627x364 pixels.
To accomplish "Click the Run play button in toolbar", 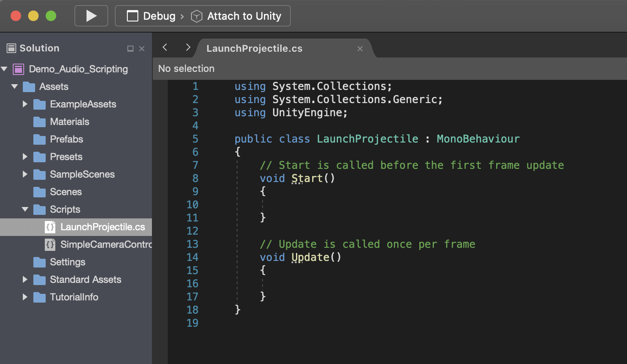I will click(91, 16).
